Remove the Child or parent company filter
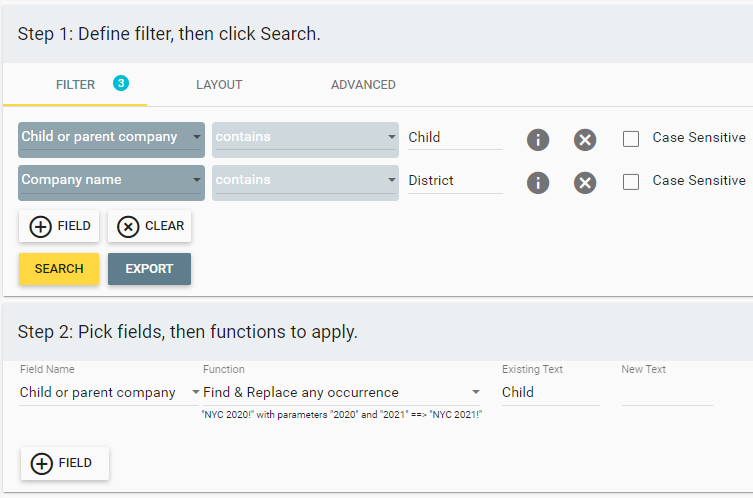Screen dimensions: 753x498 point(585,140)
